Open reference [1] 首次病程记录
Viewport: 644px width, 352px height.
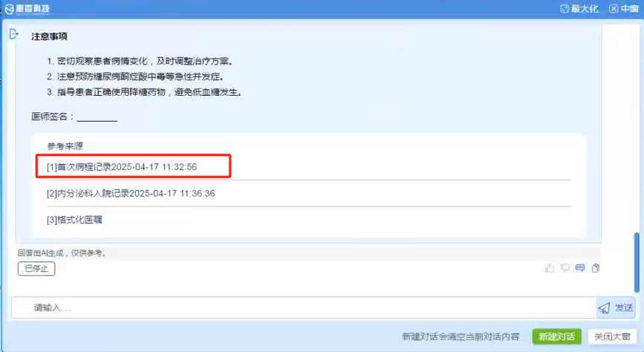click(x=122, y=167)
